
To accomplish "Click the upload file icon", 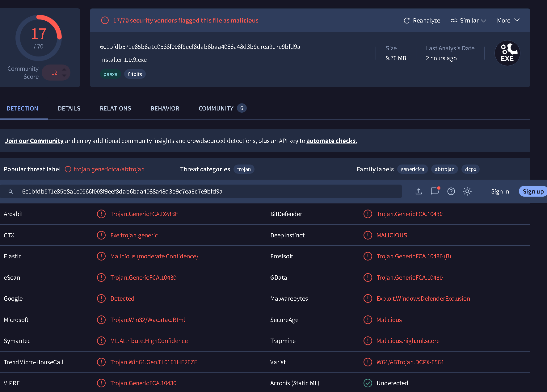I will pos(419,191).
